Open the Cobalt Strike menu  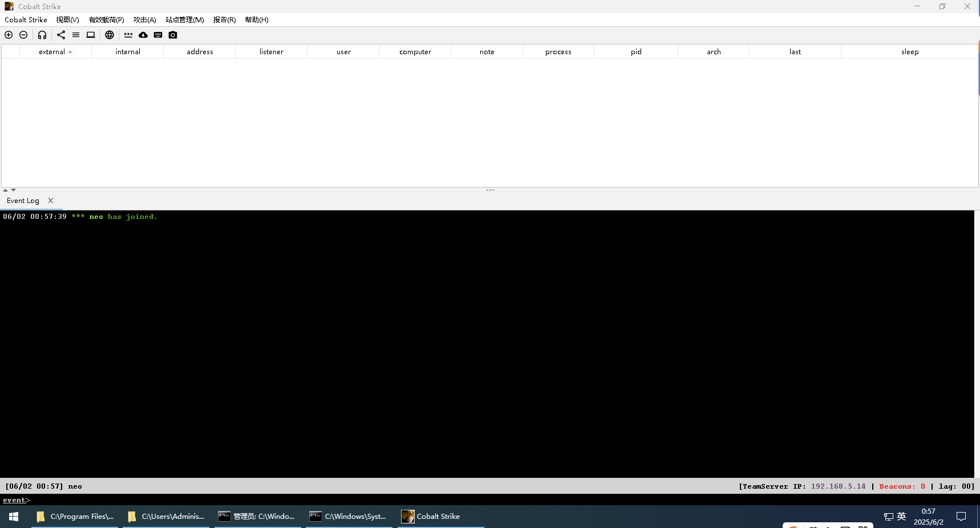coord(26,19)
